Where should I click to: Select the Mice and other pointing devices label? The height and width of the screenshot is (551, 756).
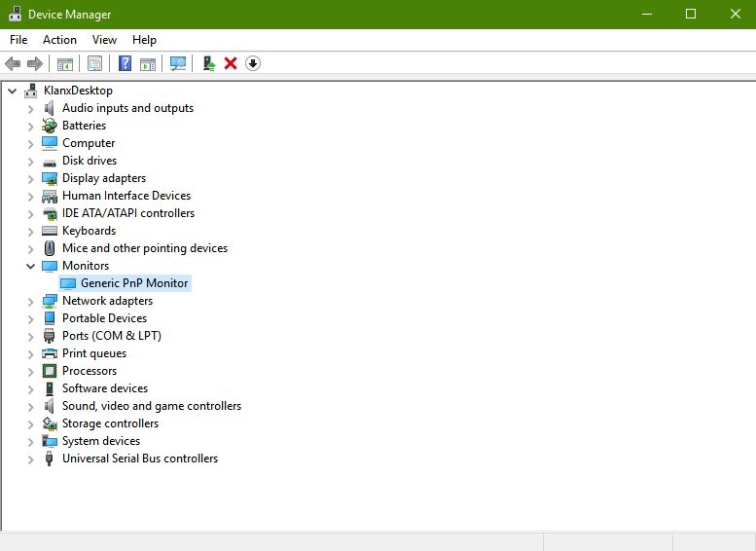pos(145,248)
